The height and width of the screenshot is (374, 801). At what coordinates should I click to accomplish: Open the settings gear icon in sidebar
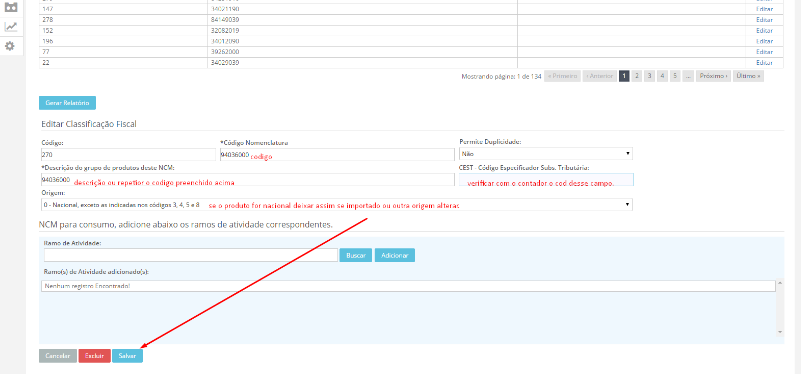(x=10, y=46)
